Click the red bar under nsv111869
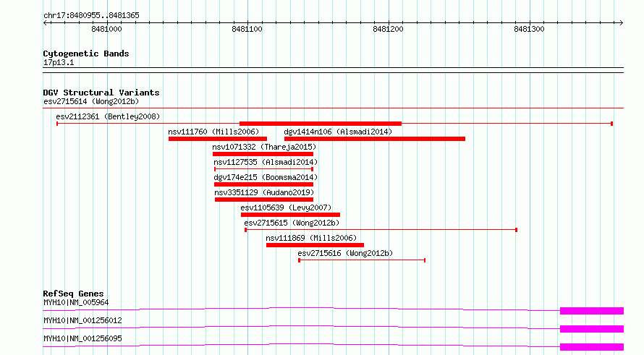Image resolution: width=644 pixels, height=355 pixels. tap(315, 245)
